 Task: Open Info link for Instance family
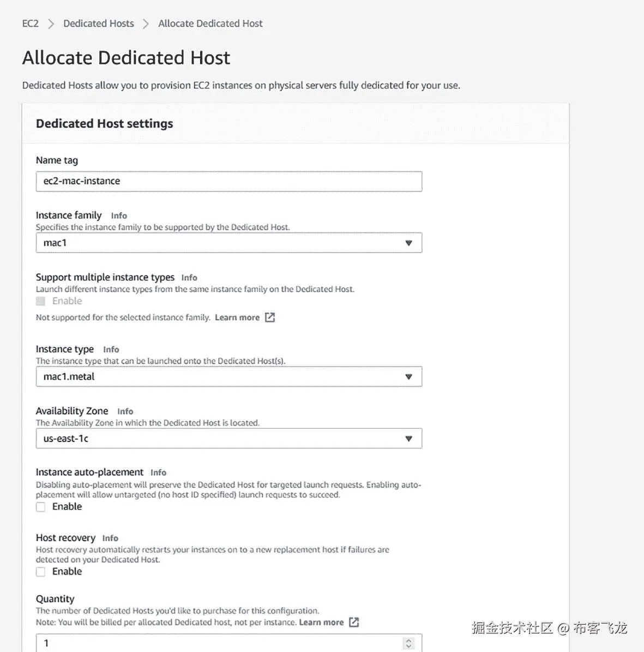tap(119, 216)
